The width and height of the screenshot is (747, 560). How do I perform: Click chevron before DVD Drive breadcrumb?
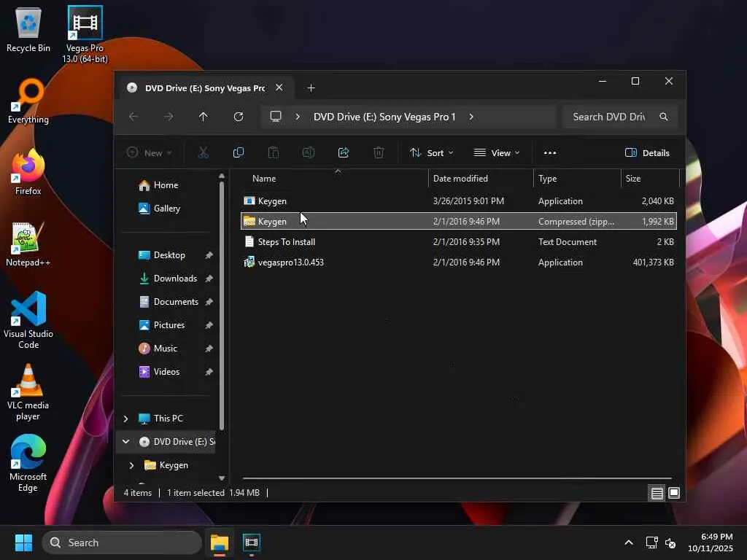[x=298, y=117]
